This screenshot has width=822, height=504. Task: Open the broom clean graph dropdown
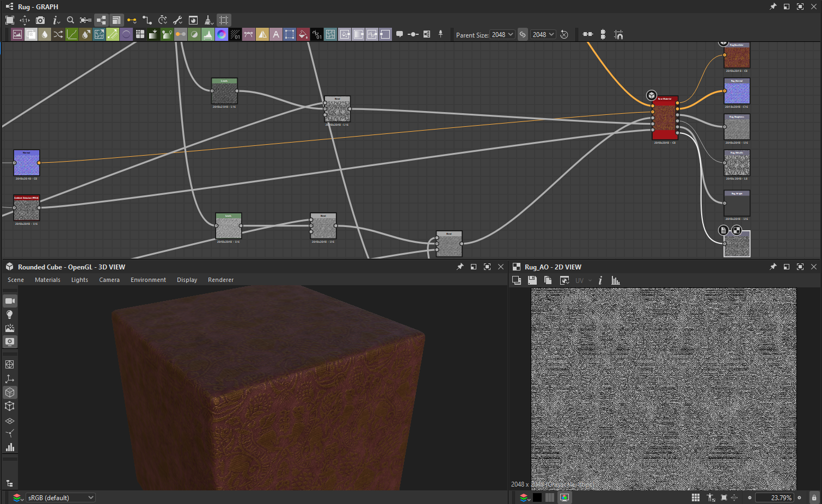point(208,20)
